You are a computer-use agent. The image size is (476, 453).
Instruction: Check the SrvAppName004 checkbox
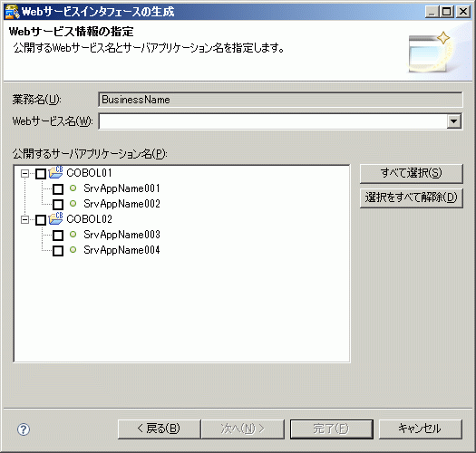[x=58, y=251]
